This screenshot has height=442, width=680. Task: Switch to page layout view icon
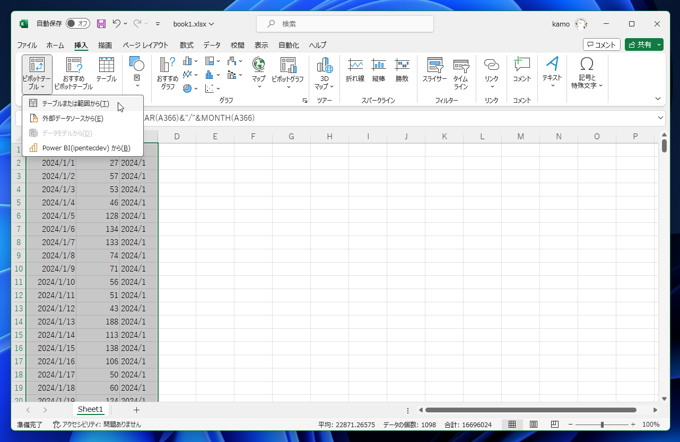coord(533,424)
